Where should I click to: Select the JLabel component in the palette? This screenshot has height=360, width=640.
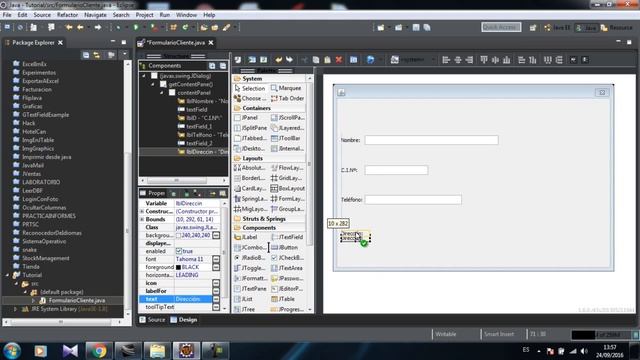coord(246,237)
